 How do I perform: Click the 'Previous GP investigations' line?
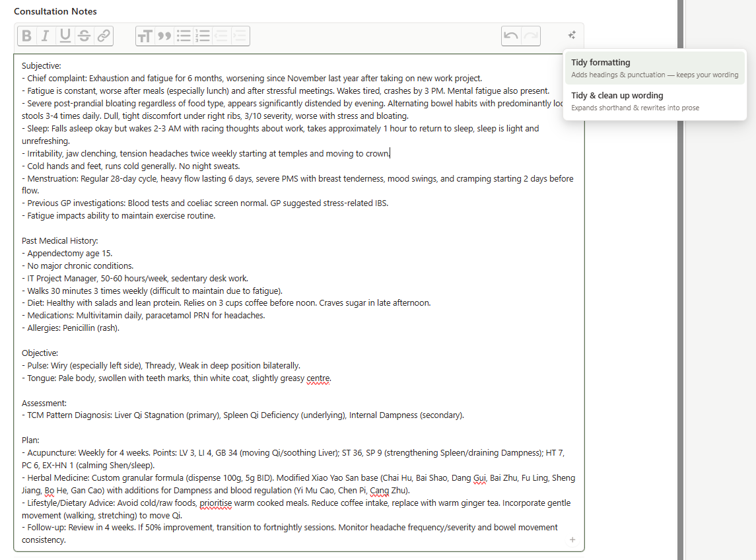tap(205, 203)
